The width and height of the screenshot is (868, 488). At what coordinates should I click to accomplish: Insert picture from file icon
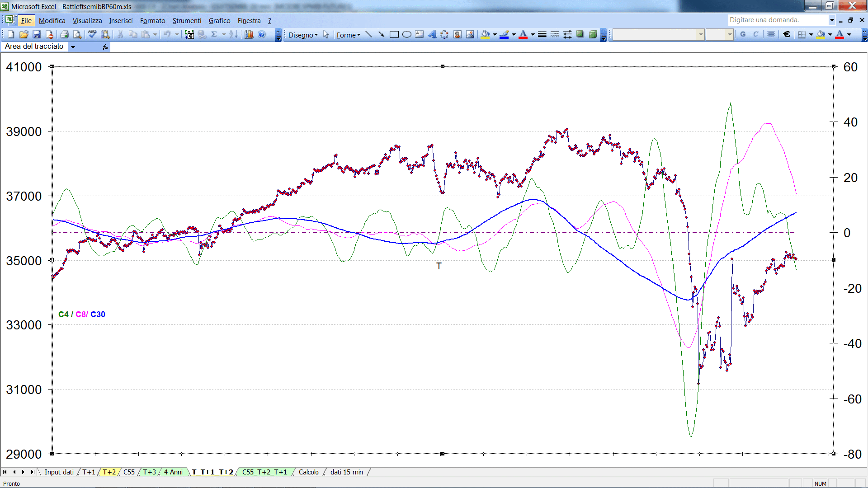coord(470,34)
